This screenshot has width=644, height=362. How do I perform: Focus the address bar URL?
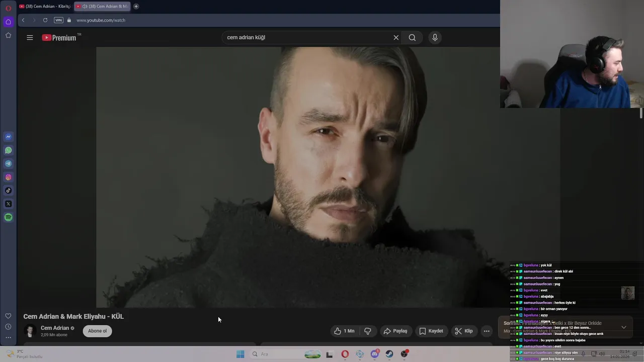click(x=101, y=20)
